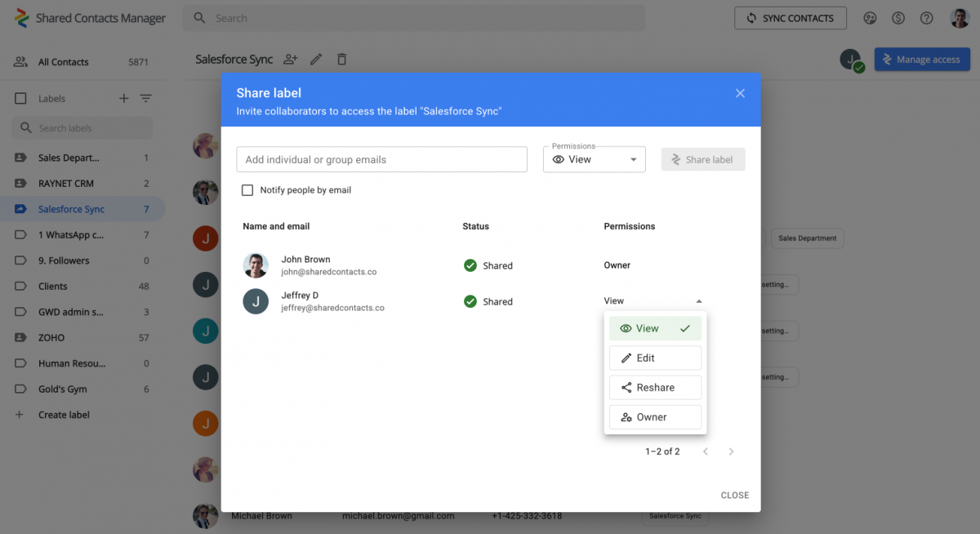Click the Salesforce Sync chip on Michael Brown row
The image size is (980, 534).
[x=675, y=516]
